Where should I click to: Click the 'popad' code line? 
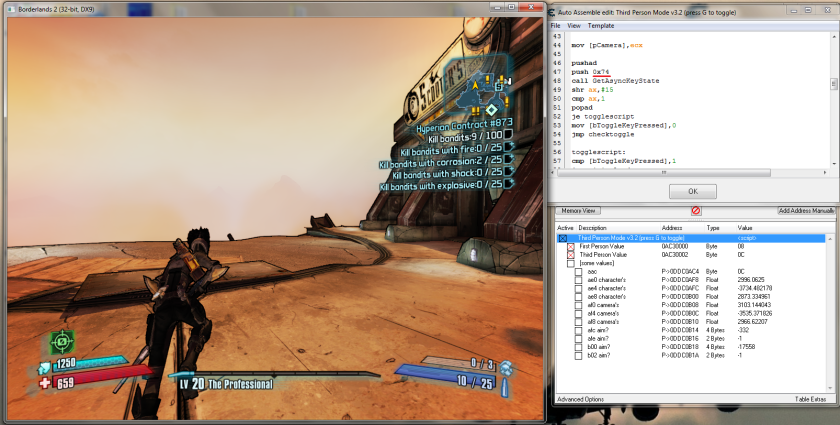[582, 108]
